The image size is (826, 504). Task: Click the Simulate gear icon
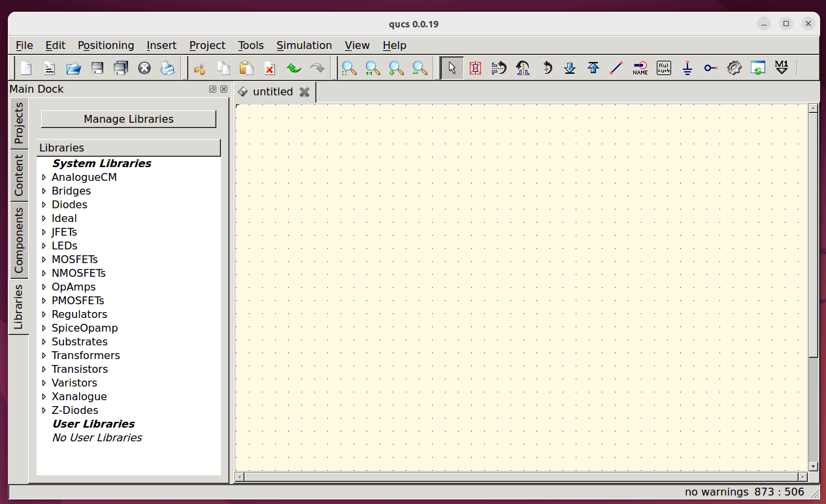(x=734, y=68)
